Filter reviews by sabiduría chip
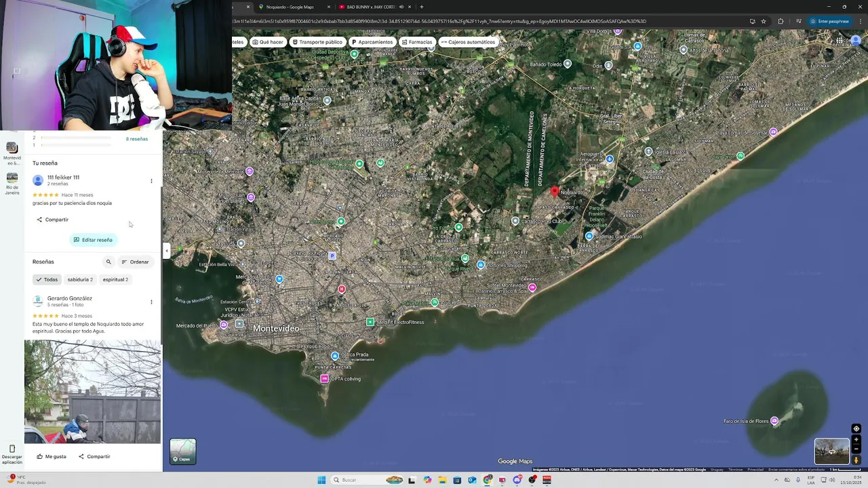 pyautogui.click(x=80, y=279)
